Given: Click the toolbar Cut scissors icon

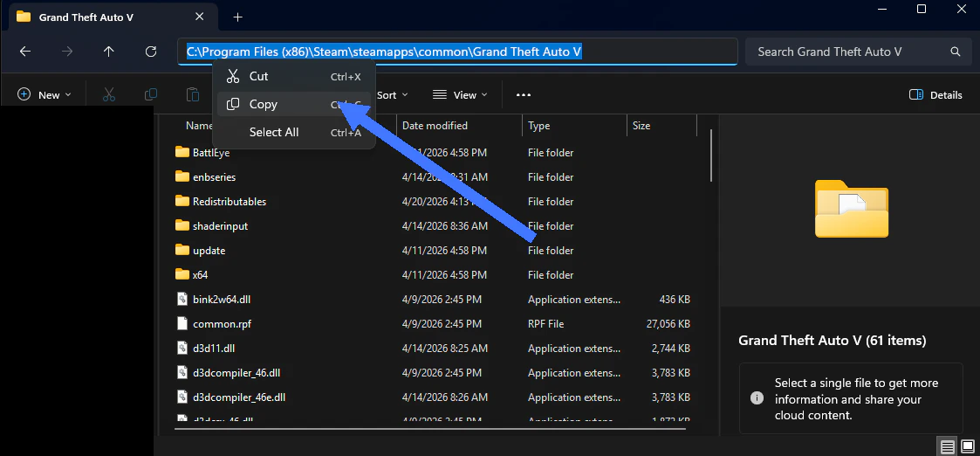Looking at the screenshot, I should pos(109,94).
